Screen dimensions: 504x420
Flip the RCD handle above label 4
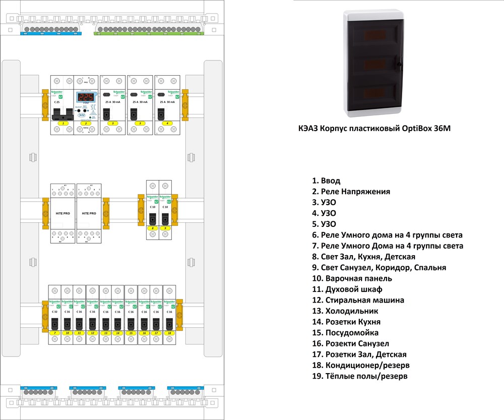[161, 114]
